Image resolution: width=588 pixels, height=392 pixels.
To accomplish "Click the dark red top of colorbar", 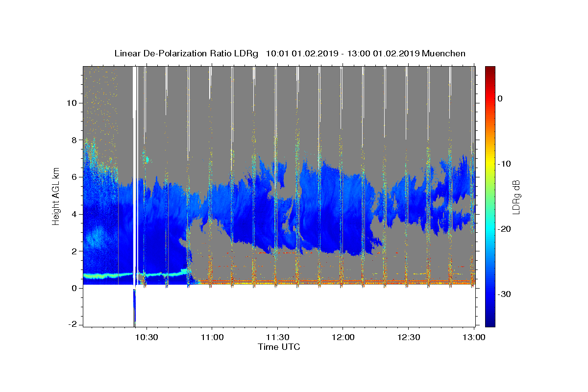I will [490, 70].
